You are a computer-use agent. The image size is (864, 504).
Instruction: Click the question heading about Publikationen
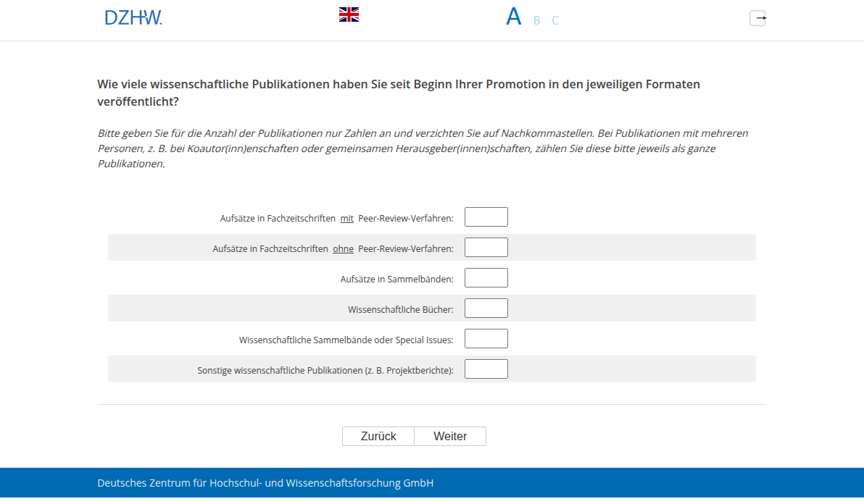pos(399,93)
